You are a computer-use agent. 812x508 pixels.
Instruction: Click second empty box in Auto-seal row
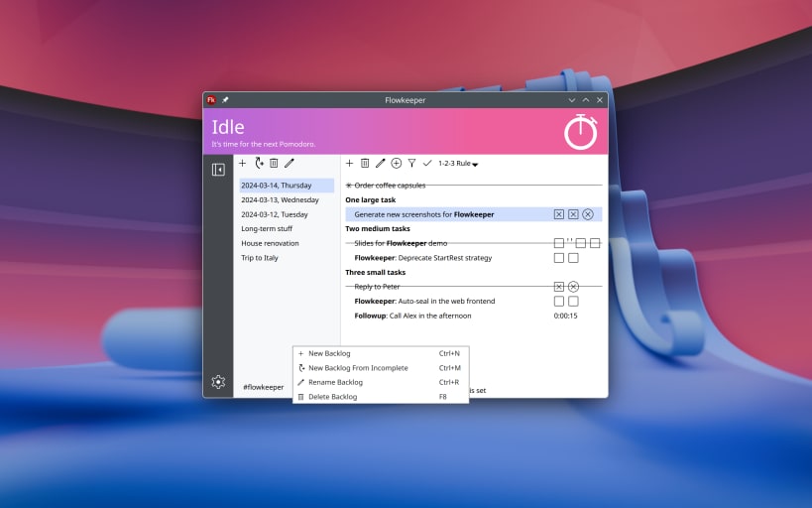point(573,302)
